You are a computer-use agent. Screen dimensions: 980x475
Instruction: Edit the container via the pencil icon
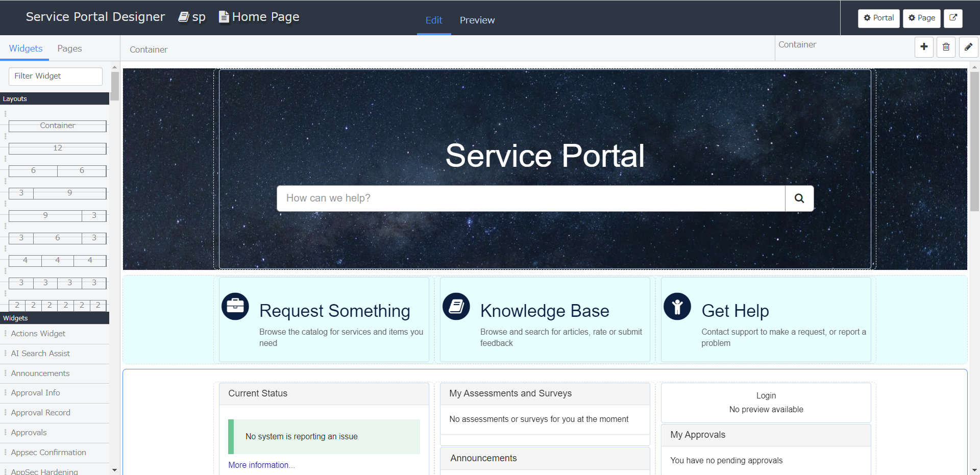pos(968,47)
